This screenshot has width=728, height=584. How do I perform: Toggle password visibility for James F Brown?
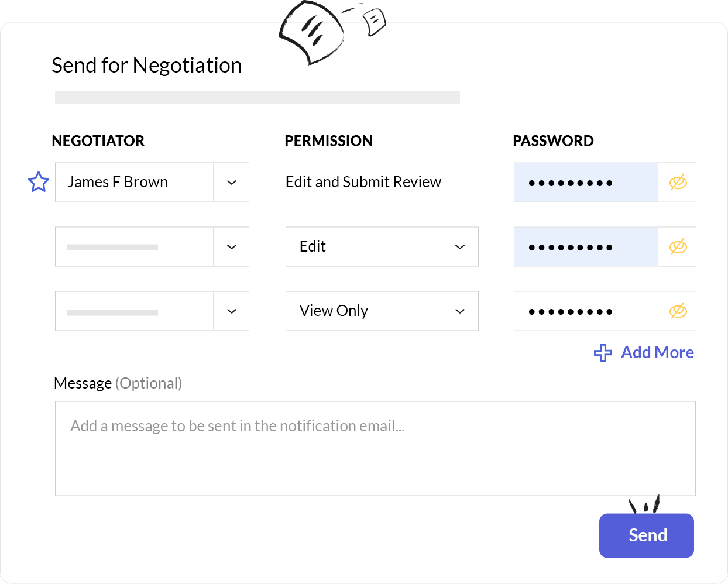tap(678, 183)
